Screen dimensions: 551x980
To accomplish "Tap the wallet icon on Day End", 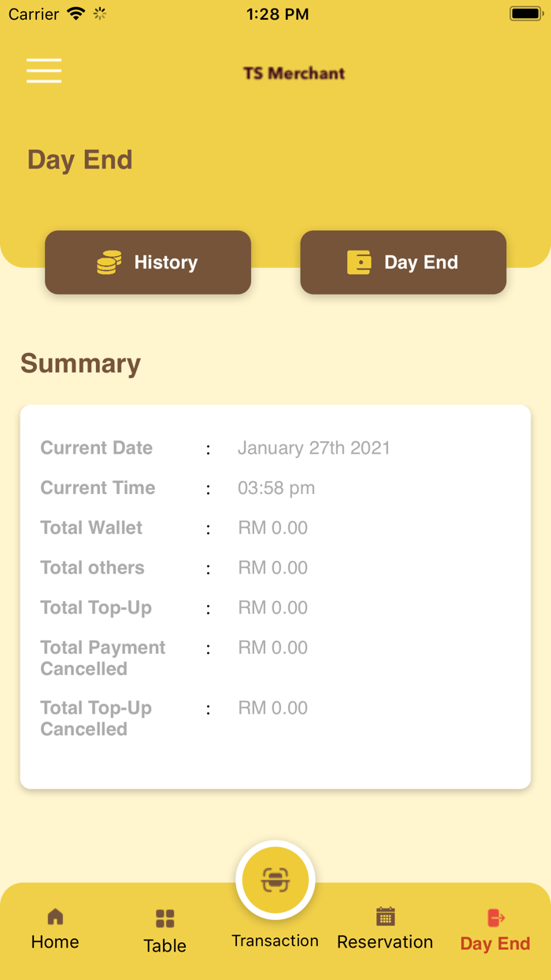I will pos(359,262).
